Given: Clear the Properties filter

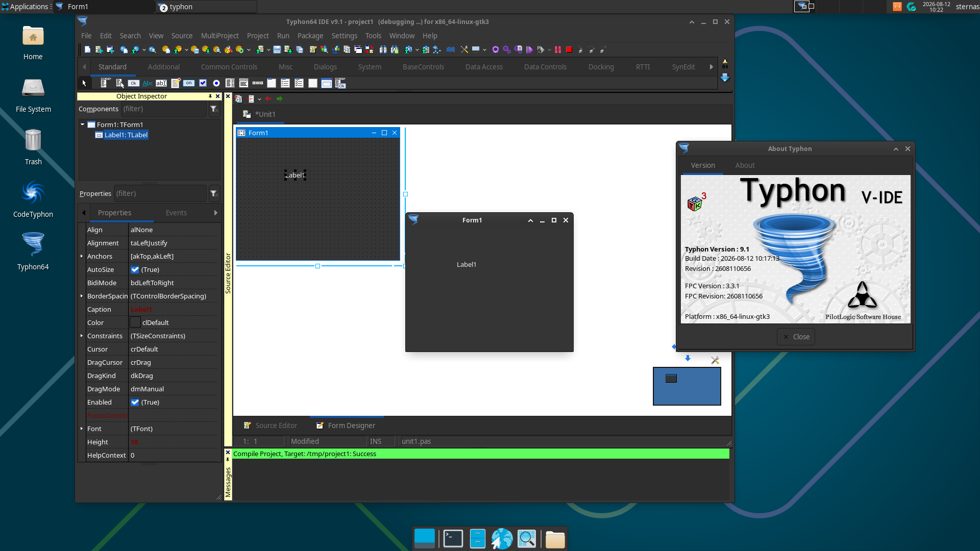Looking at the screenshot, I should [x=214, y=194].
